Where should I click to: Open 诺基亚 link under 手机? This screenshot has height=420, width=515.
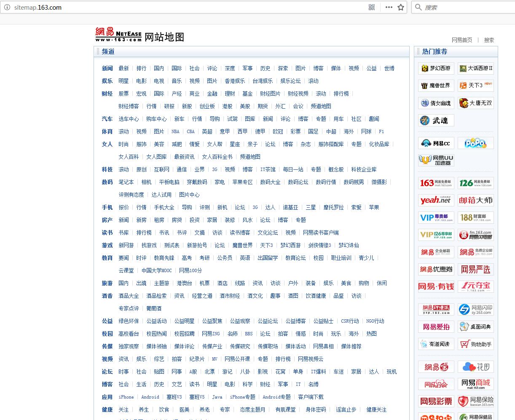290,207
